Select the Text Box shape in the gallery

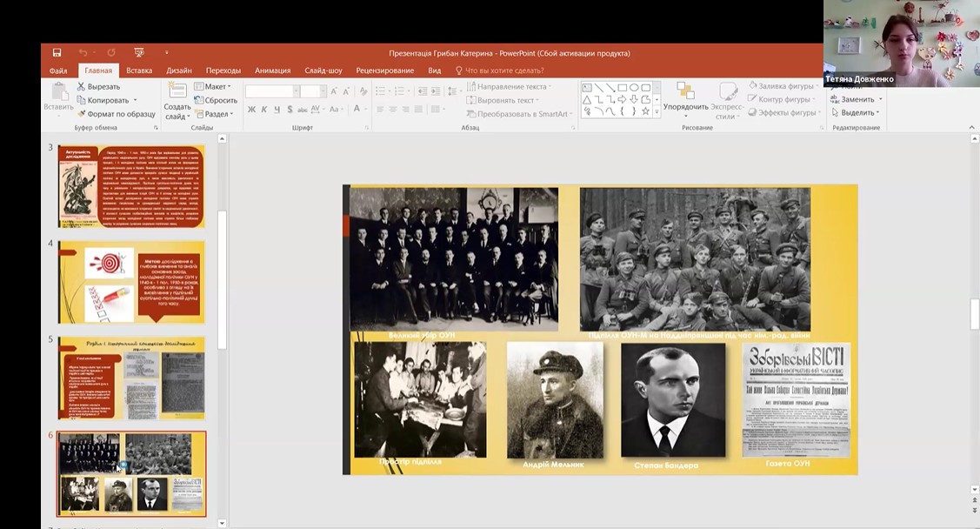587,88
